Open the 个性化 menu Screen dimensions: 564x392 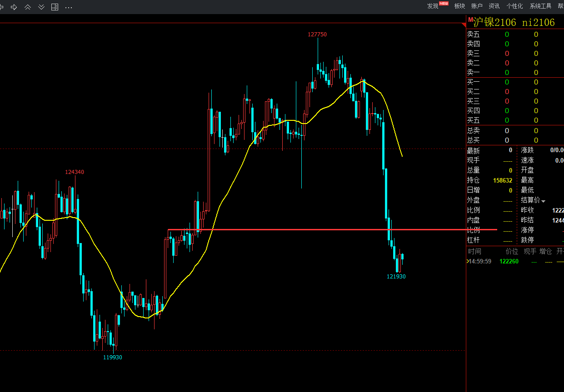514,6
